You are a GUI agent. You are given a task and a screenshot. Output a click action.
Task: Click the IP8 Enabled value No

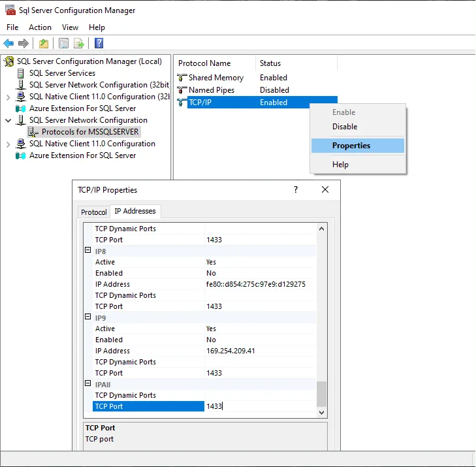point(211,273)
